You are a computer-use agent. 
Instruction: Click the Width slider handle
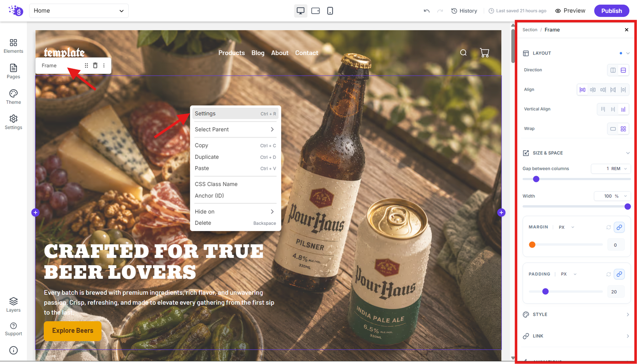pyautogui.click(x=627, y=207)
